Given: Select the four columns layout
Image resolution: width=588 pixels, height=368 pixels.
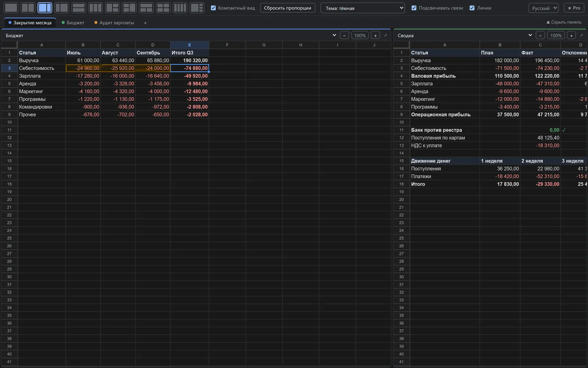Looking at the screenshot, I should point(180,8).
